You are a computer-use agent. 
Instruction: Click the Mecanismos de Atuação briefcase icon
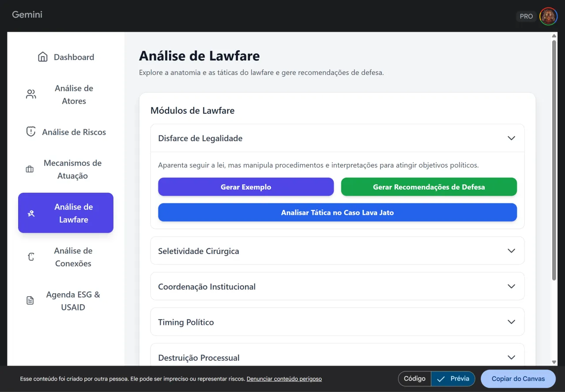(x=30, y=169)
